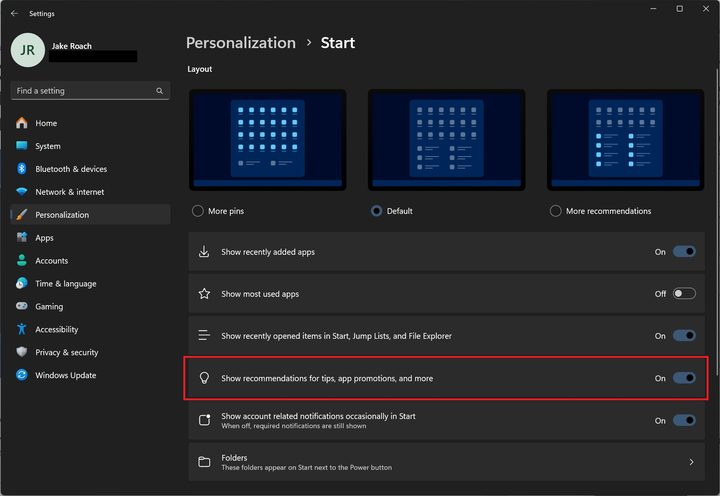Click the back arrow in Settings
Viewport: 720px width, 496px height.
point(14,13)
